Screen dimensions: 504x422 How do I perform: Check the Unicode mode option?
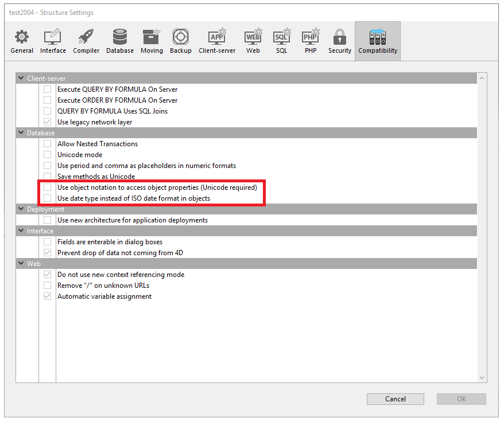[x=47, y=155]
